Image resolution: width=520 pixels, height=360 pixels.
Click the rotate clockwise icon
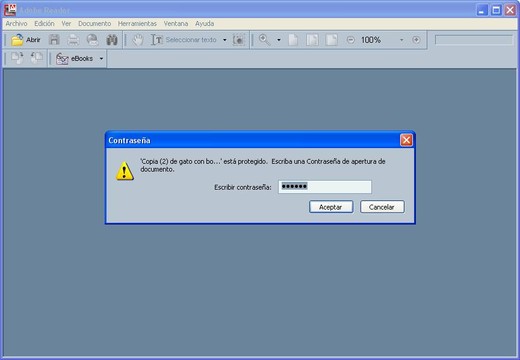coord(17,58)
